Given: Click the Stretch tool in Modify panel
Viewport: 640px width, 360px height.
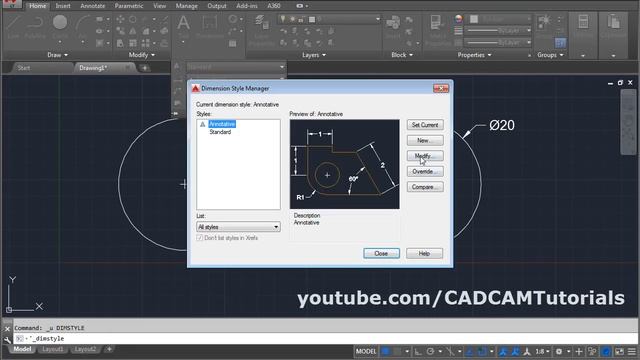Looking at the screenshot, I should click(x=120, y=43).
